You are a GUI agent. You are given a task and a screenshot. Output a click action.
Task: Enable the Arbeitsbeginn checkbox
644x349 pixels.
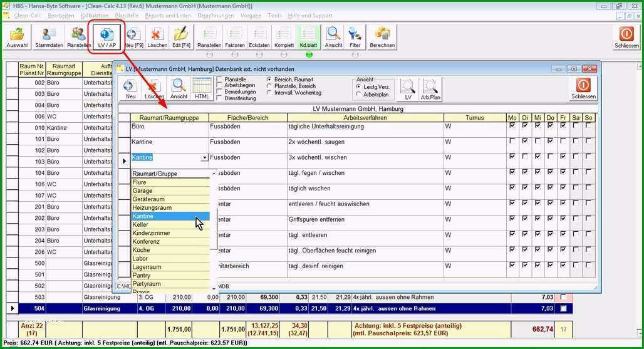219,85
